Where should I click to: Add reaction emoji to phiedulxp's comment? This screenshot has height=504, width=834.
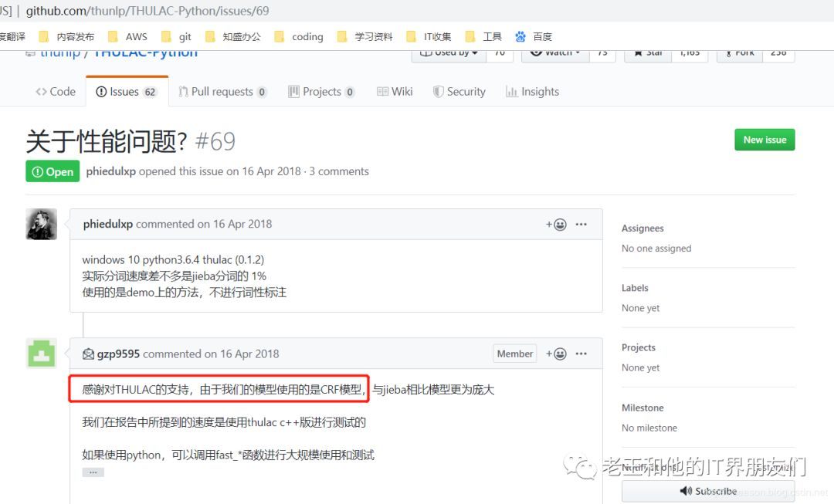click(x=556, y=225)
